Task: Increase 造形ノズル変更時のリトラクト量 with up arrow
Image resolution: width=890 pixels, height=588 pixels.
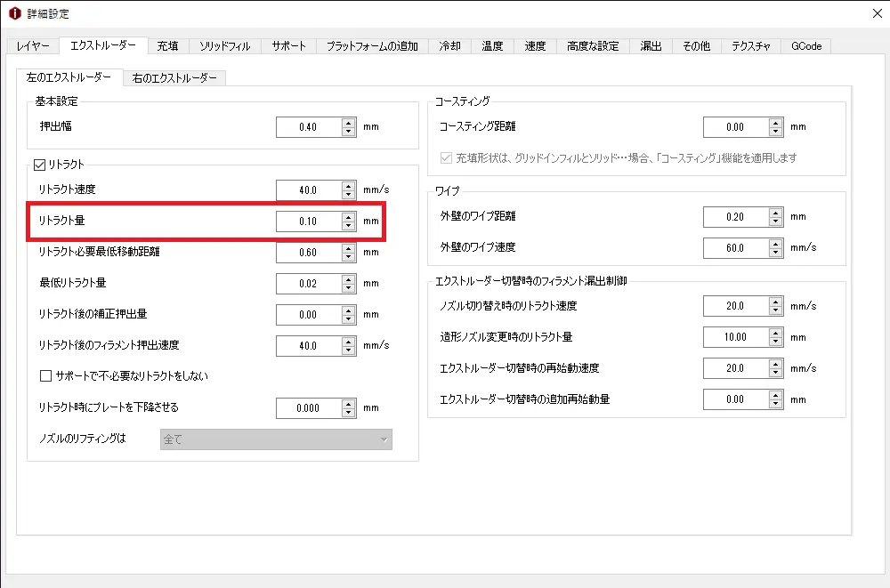Action: (775, 333)
